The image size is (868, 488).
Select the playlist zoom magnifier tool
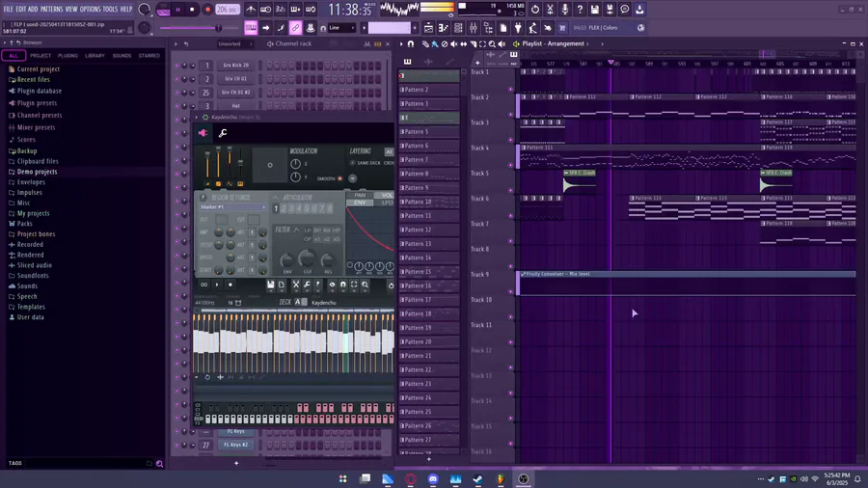(x=492, y=43)
